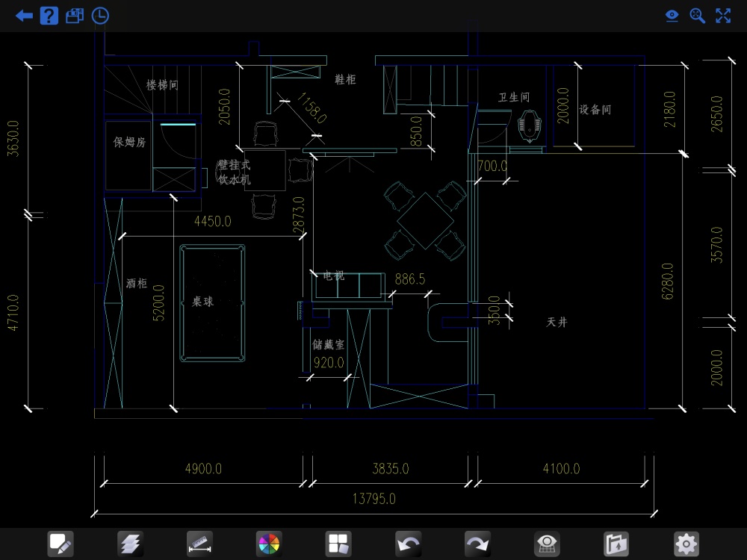Select the annotation pencil tool
The height and width of the screenshot is (560, 747).
point(61,544)
